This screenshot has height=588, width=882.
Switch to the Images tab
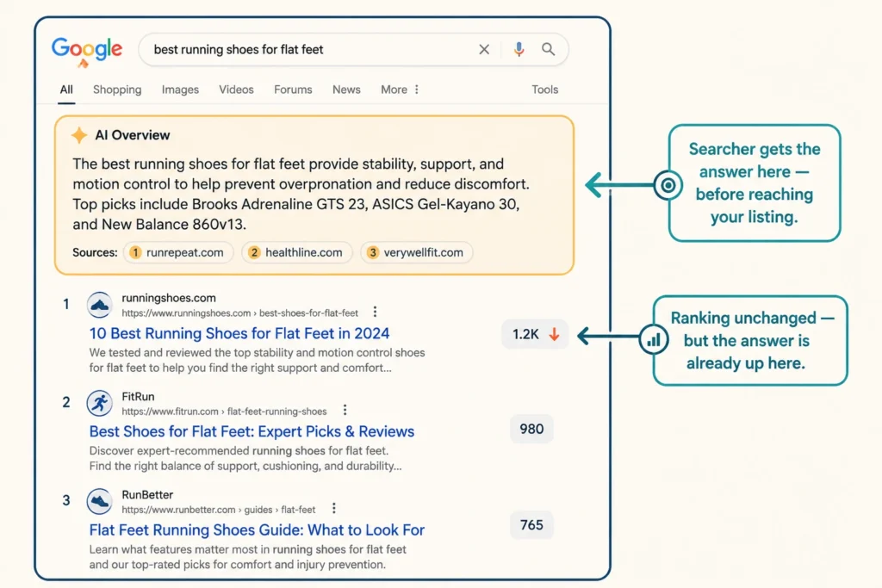180,90
